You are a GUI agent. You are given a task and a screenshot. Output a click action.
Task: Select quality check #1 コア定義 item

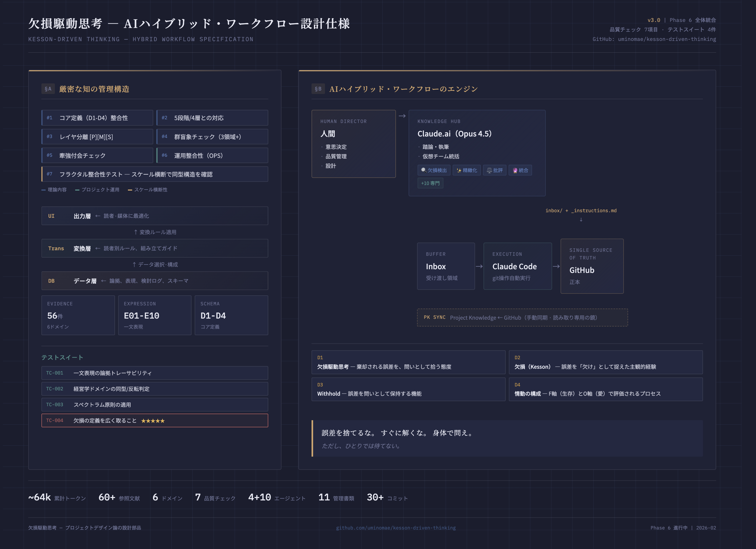(x=97, y=118)
